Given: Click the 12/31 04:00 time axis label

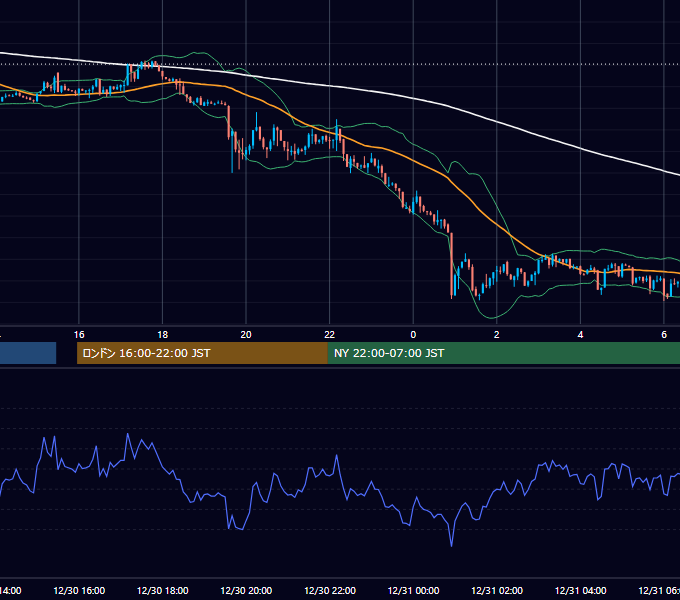Looking at the screenshot, I should tap(581, 590).
